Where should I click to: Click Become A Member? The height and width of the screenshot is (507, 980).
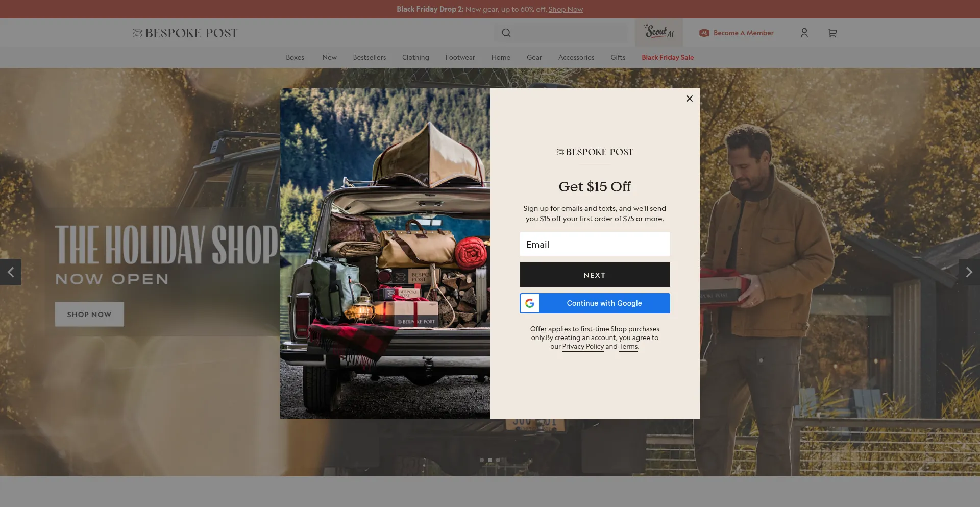pos(737,33)
